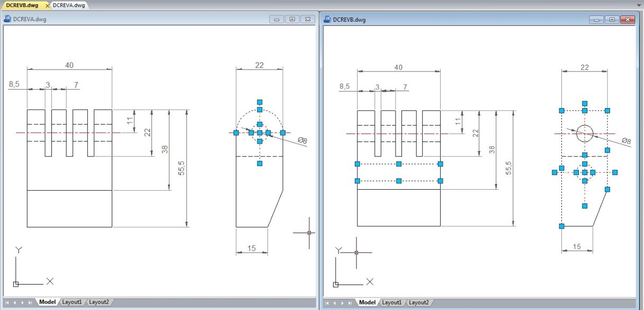Image resolution: width=644 pixels, height=310 pixels.
Task: Select the 7 dimension text in DCREVB.dwg
Action: click(405, 86)
